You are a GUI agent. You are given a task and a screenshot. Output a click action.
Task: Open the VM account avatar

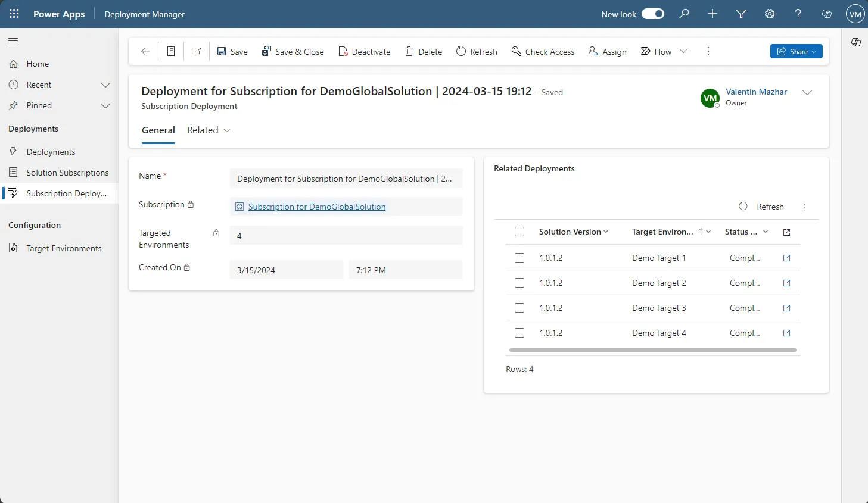[x=855, y=14]
